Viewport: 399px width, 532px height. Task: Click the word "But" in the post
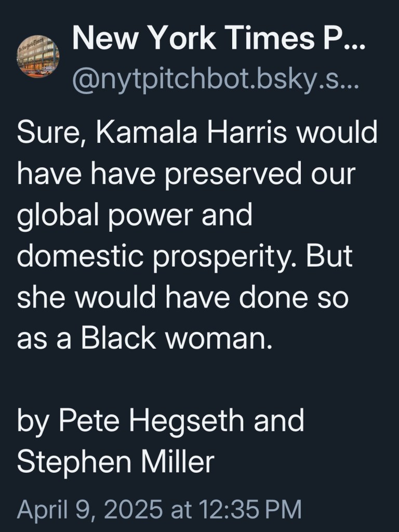tap(332, 256)
